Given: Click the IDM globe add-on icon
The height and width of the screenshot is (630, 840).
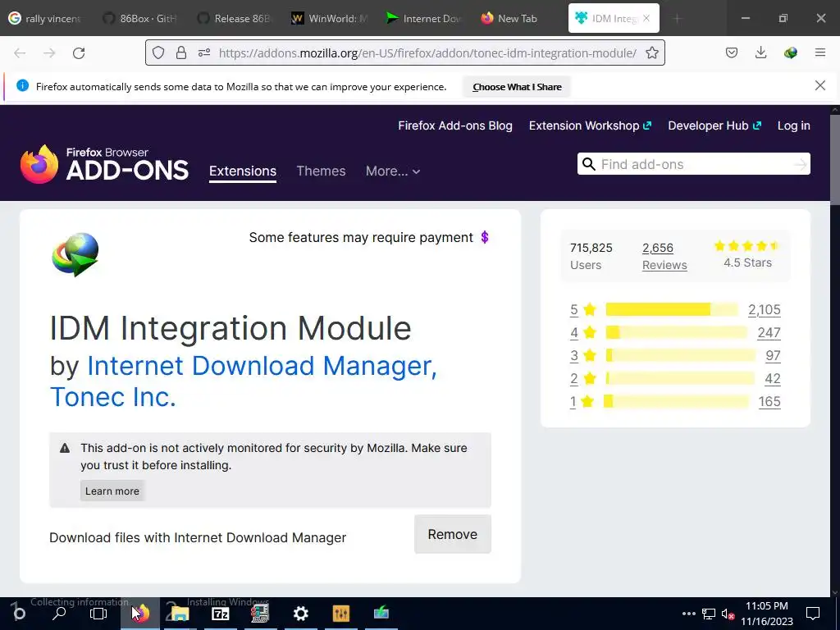Looking at the screenshot, I should tap(75, 254).
